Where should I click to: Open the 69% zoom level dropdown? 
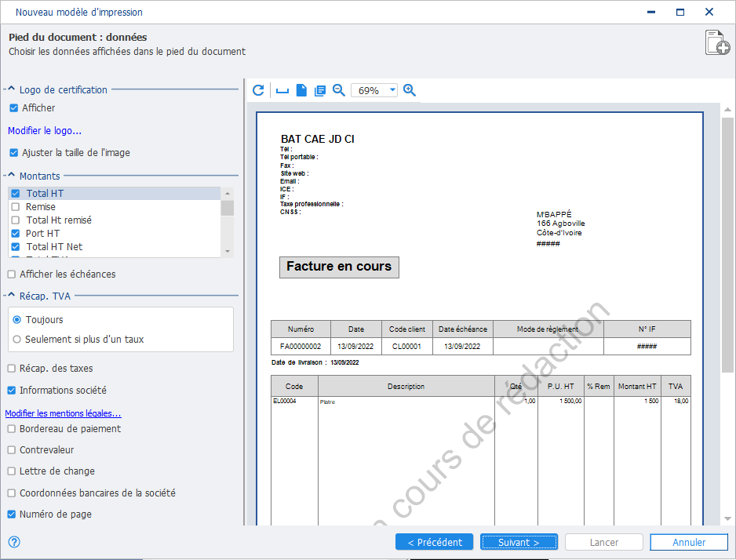coord(392,90)
